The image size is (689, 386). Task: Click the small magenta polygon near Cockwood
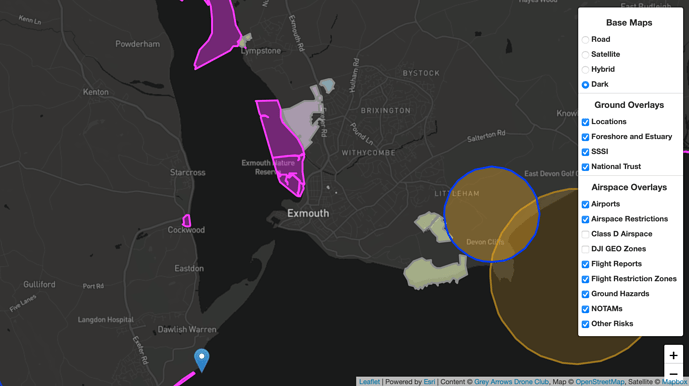point(187,220)
